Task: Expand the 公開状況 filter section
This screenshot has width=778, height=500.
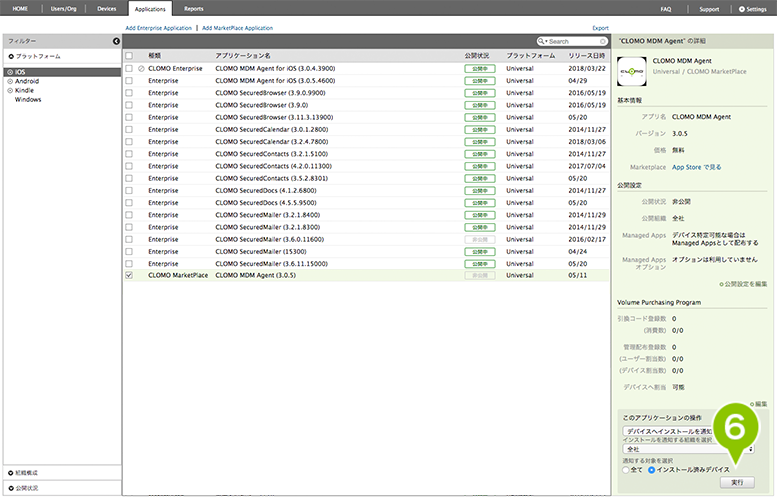Action: [11, 488]
